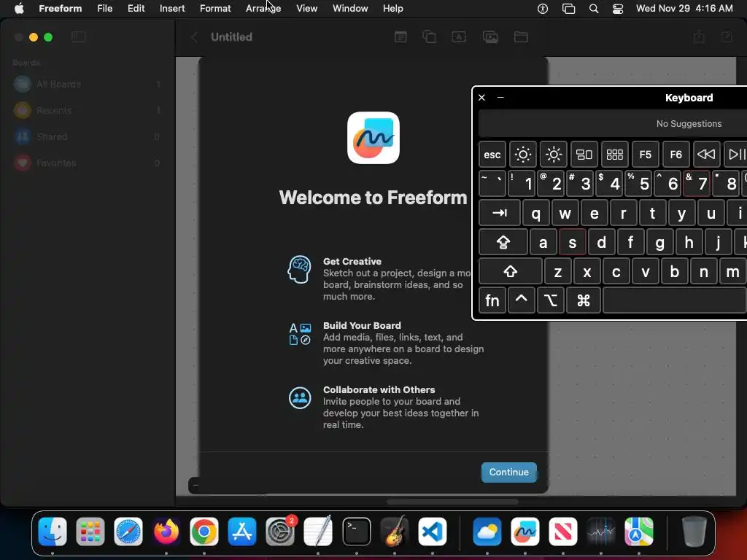This screenshot has height=560, width=747.
Task: Open the Insert menu
Action: (172, 8)
